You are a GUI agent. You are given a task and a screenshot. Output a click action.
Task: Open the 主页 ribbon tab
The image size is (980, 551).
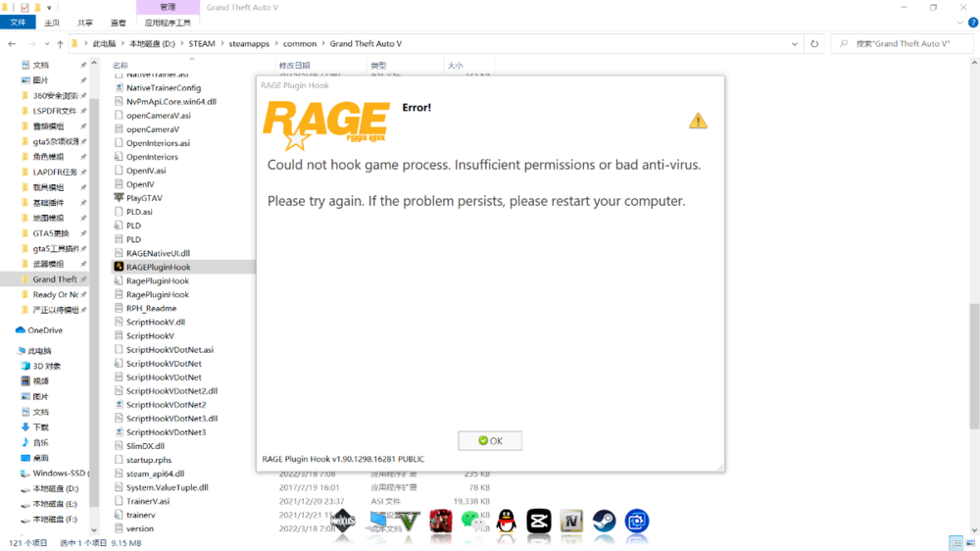[52, 23]
